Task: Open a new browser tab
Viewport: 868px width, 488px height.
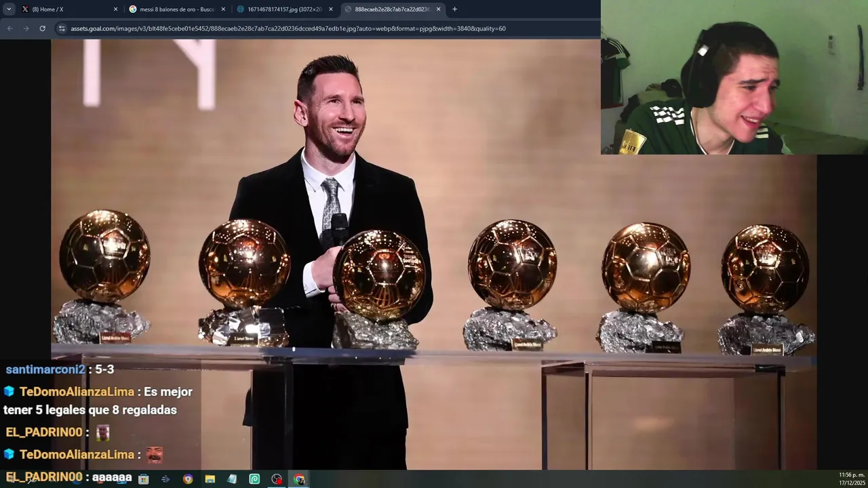Action: click(454, 9)
